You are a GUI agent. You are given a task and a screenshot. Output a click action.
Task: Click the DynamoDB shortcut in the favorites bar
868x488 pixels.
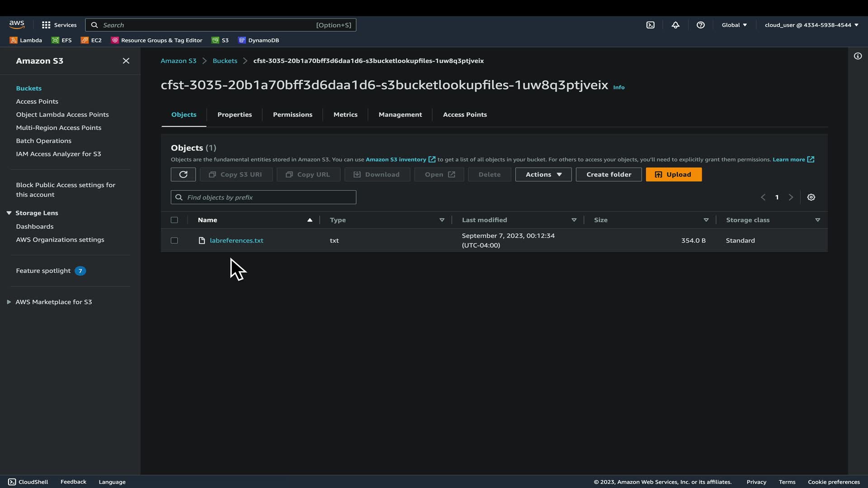(259, 40)
